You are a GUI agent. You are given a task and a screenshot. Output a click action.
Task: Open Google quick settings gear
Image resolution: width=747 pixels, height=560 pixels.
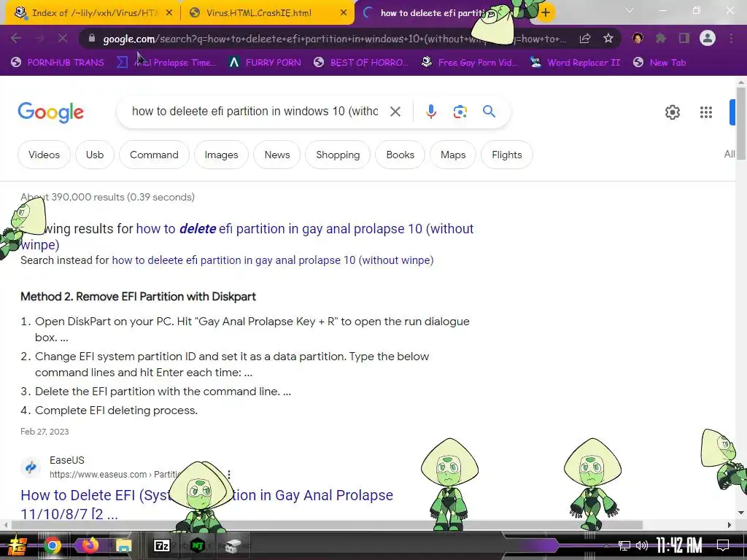pos(672,112)
